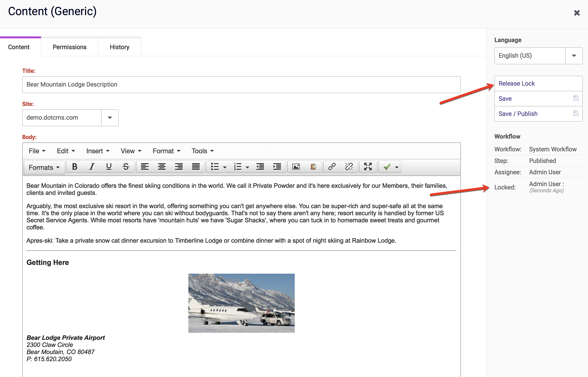The image size is (588, 377).
Task: Open spellcheck language dropdown arrow
Action: [397, 167]
